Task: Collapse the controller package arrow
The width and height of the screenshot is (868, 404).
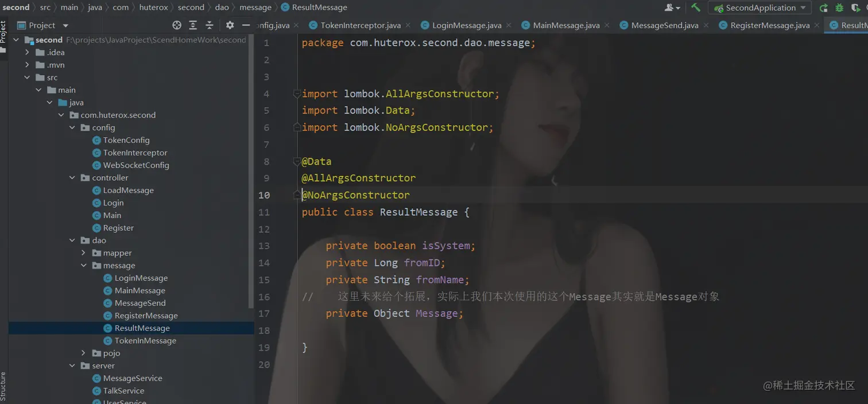Action: tap(72, 178)
